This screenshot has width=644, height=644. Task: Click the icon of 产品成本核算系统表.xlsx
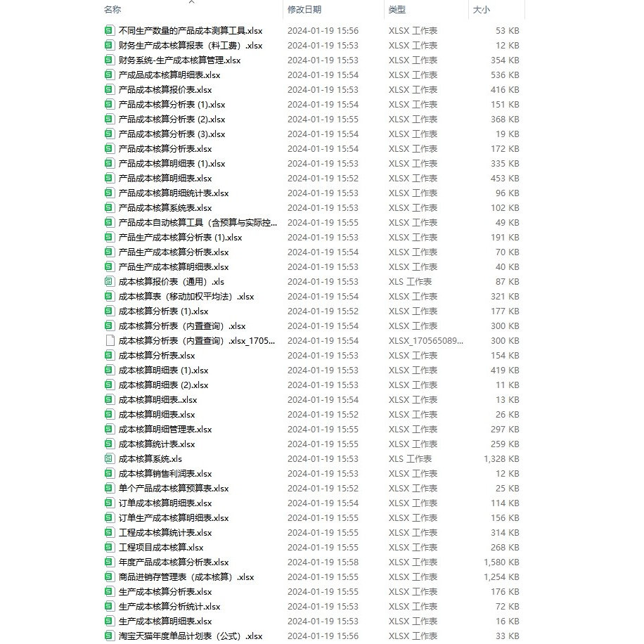point(109,207)
